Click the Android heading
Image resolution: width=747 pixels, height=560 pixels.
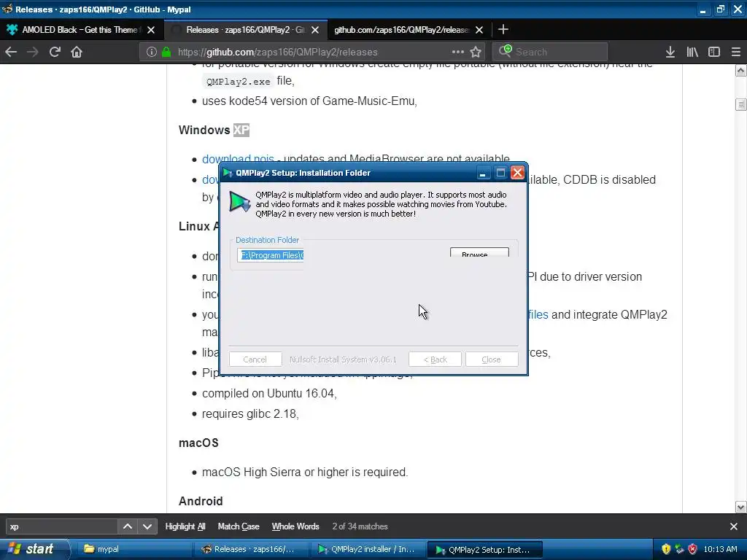(201, 501)
